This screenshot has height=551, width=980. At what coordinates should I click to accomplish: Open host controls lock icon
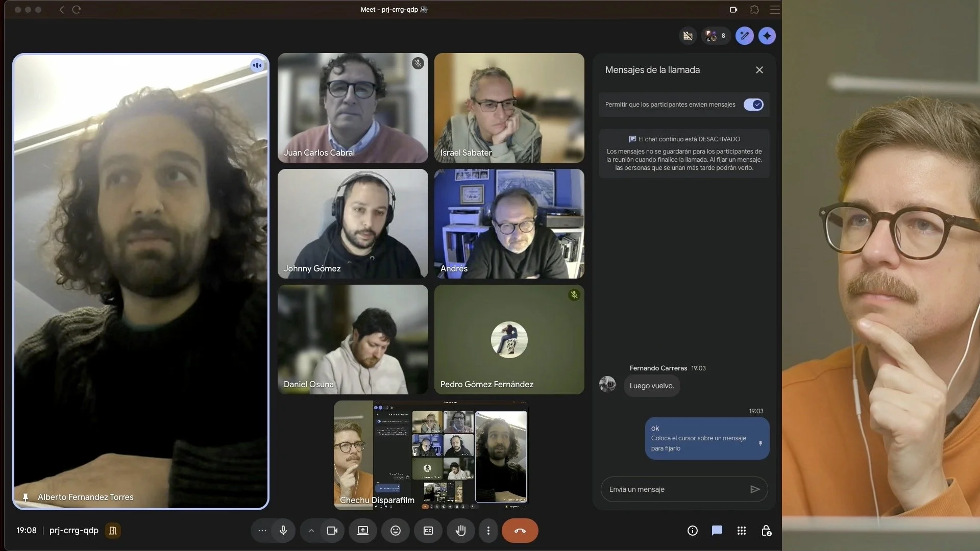[766, 531]
